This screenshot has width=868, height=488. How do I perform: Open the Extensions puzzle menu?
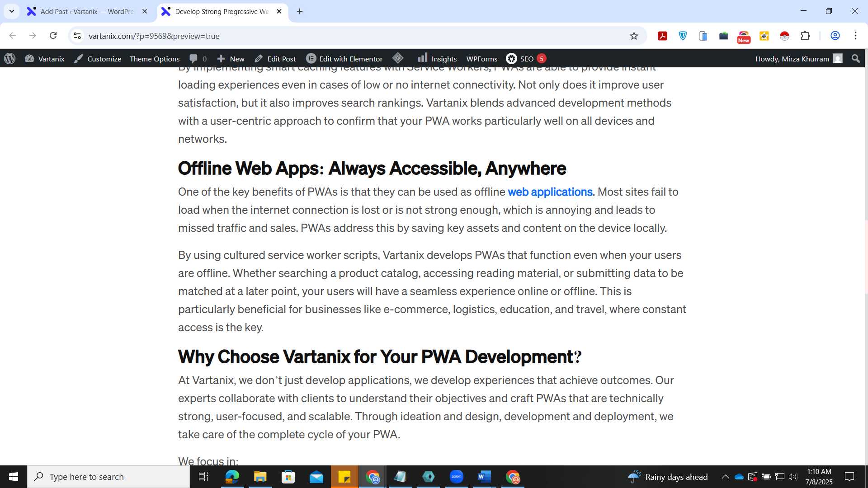click(805, 36)
